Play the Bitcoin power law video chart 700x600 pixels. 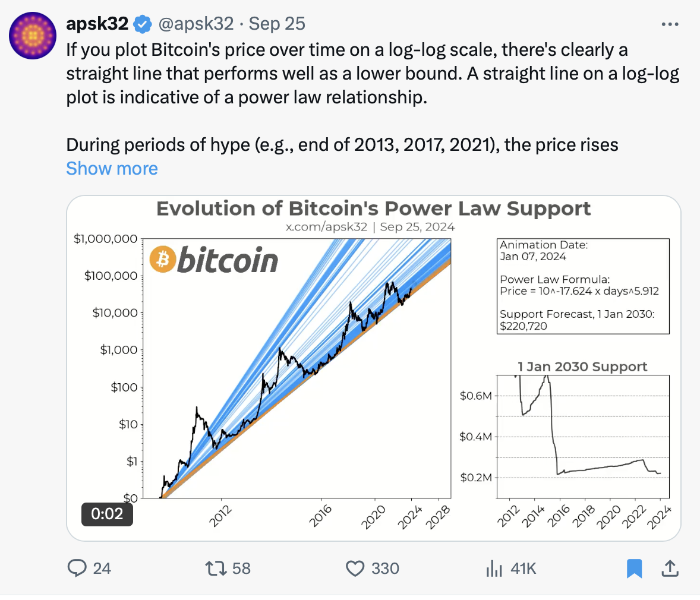[x=374, y=368]
